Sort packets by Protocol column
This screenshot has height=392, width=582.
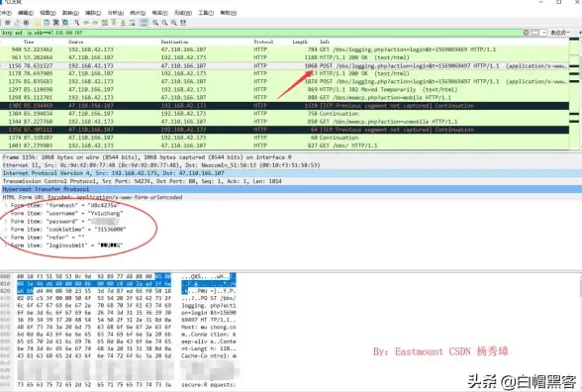263,42
